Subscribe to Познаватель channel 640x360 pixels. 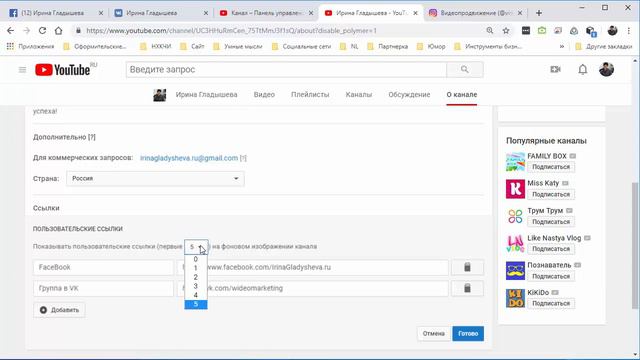pyautogui.click(x=551, y=276)
